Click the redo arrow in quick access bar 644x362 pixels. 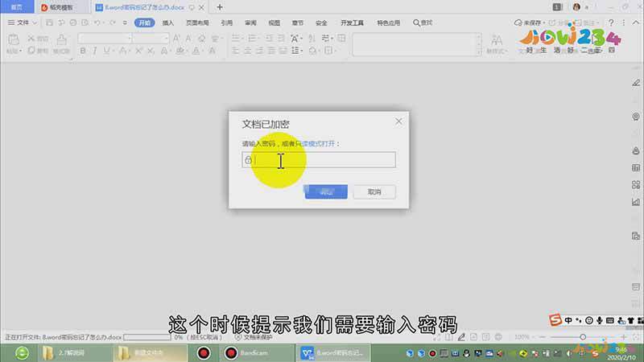pos(112,23)
